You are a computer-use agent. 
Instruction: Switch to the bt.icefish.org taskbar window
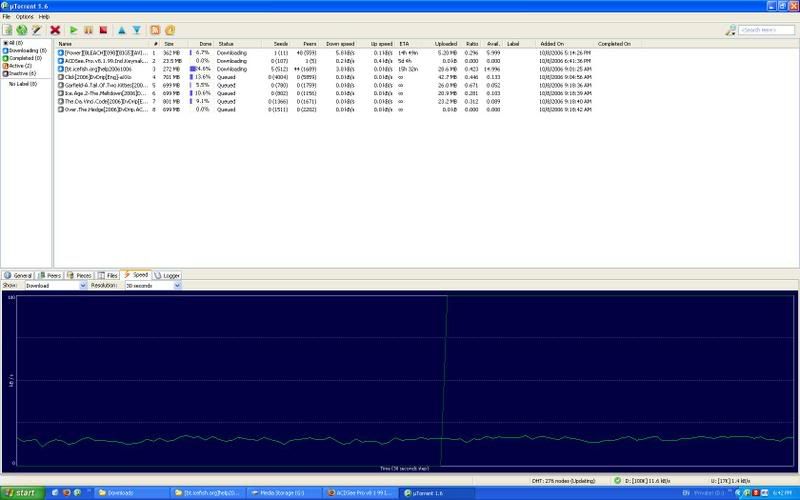click(208, 493)
